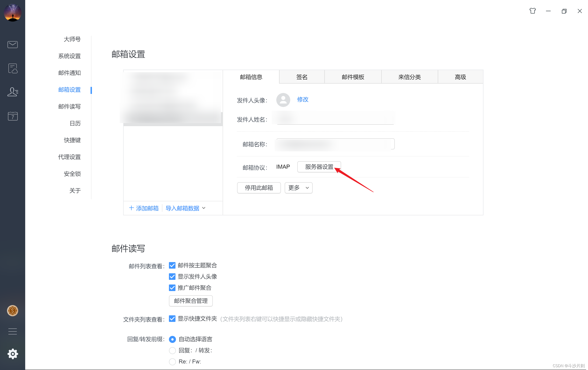Uncheck 邮件按主题聚合
This screenshot has height=370, width=588.
[x=172, y=265]
